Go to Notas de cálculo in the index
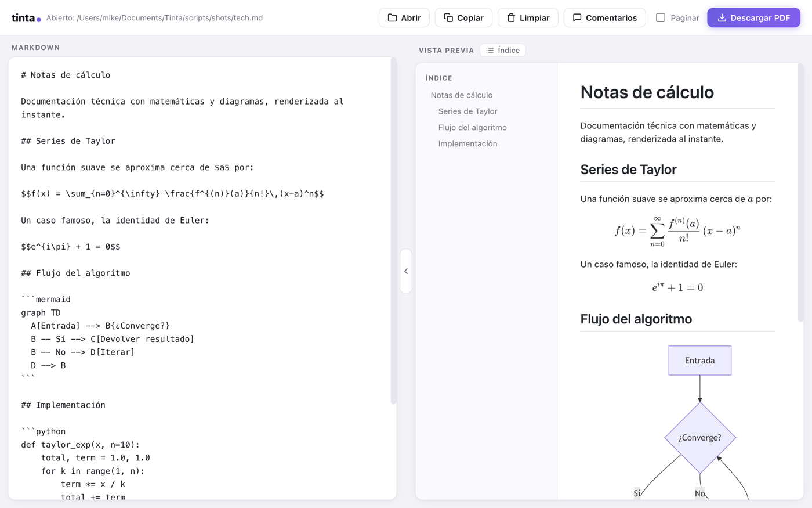 tap(462, 95)
